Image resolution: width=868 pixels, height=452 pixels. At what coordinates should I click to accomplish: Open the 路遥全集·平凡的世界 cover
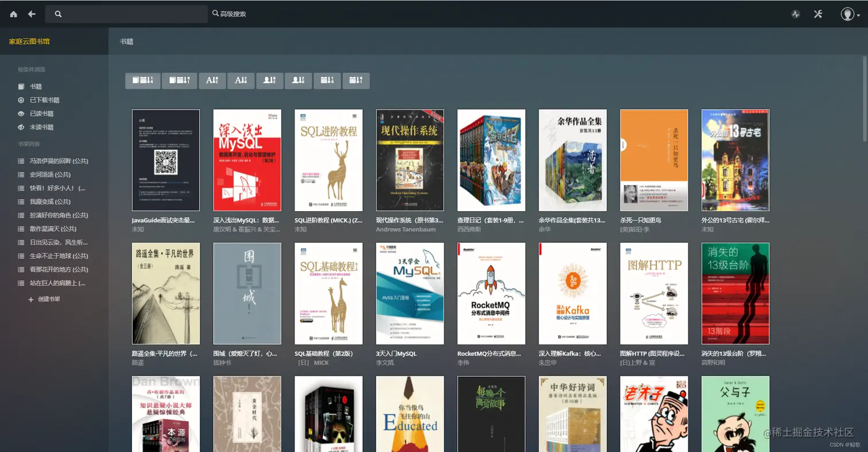[x=166, y=294]
